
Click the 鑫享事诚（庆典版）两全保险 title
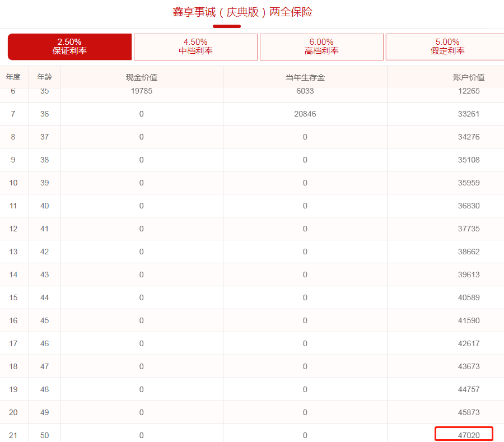coord(242,12)
